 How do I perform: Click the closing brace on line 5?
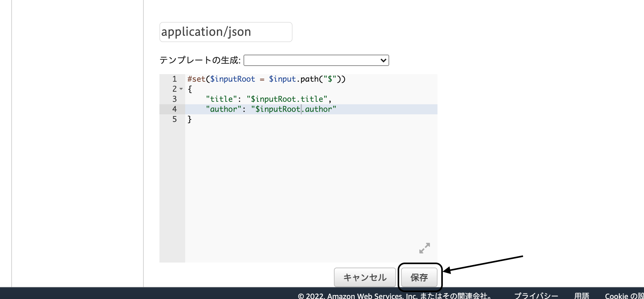click(x=190, y=119)
